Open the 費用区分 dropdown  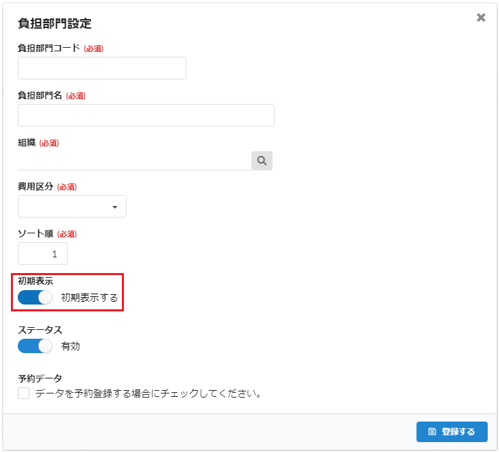coord(72,207)
